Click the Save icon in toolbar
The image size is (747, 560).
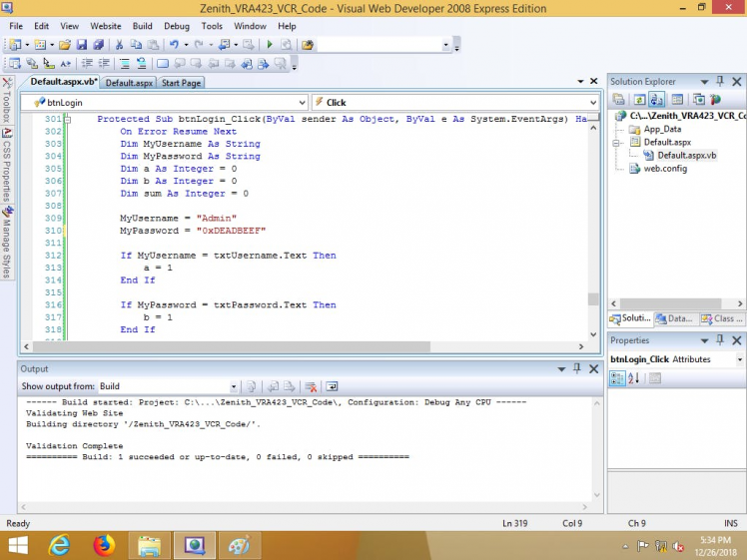click(83, 45)
